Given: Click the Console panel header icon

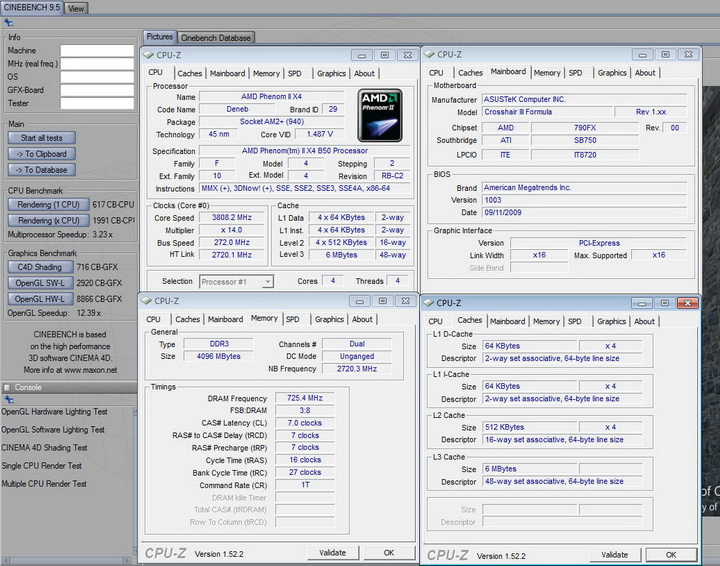Looking at the screenshot, I should [8, 387].
